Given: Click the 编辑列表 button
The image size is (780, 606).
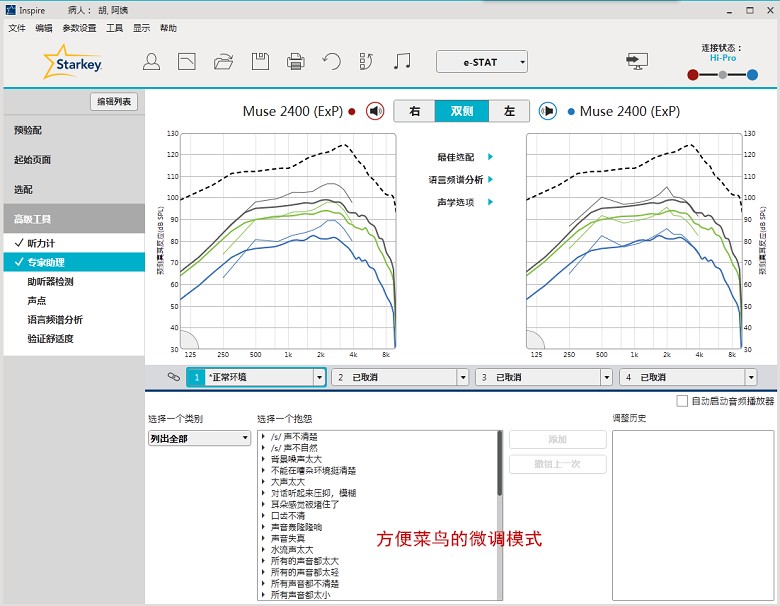Looking at the screenshot, I should coord(114,102).
